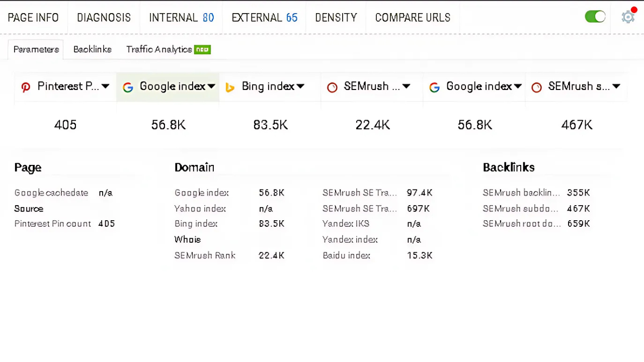Open the fifth column Google index dropdown arrow

point(518,86)
